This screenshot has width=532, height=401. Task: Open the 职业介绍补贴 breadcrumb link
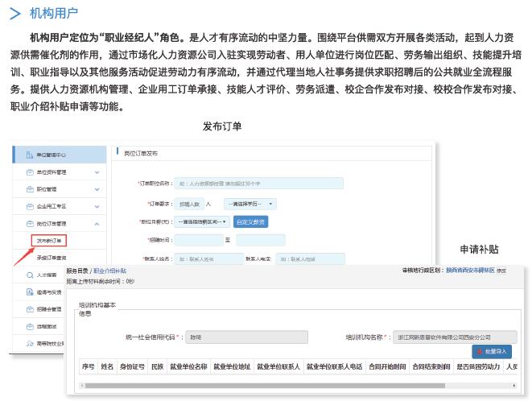point(110,271)
